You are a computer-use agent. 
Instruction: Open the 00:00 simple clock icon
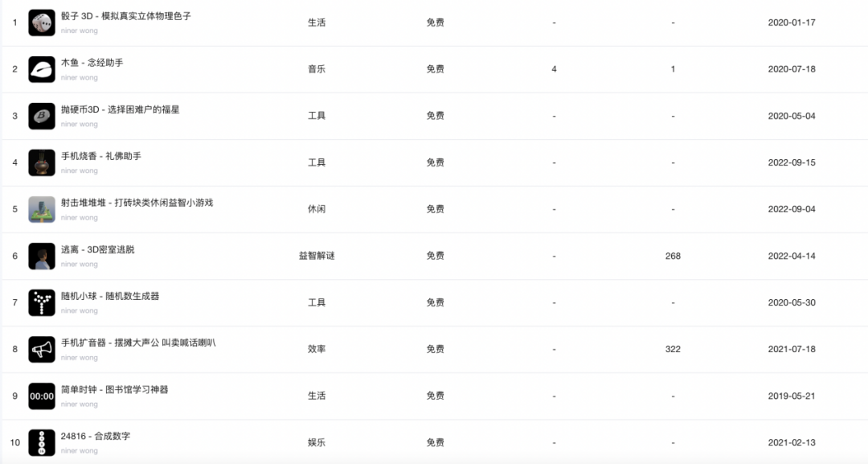42,396
